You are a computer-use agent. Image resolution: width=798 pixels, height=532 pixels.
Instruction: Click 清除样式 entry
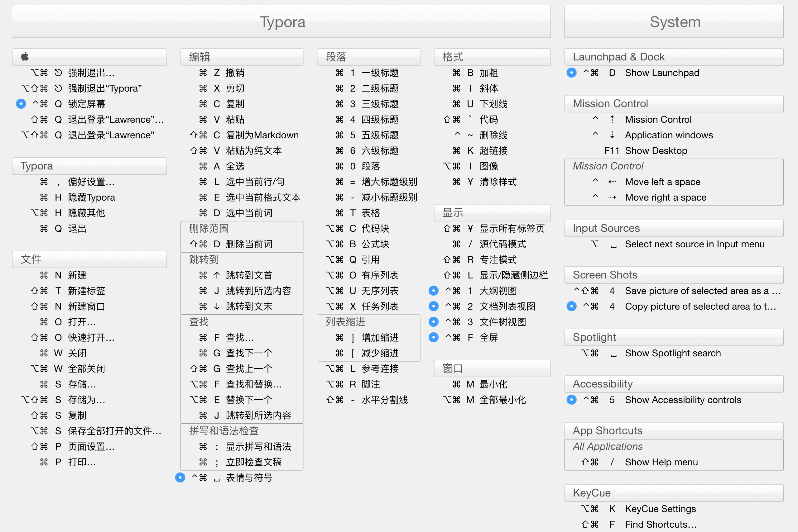(x=484, y=182)
